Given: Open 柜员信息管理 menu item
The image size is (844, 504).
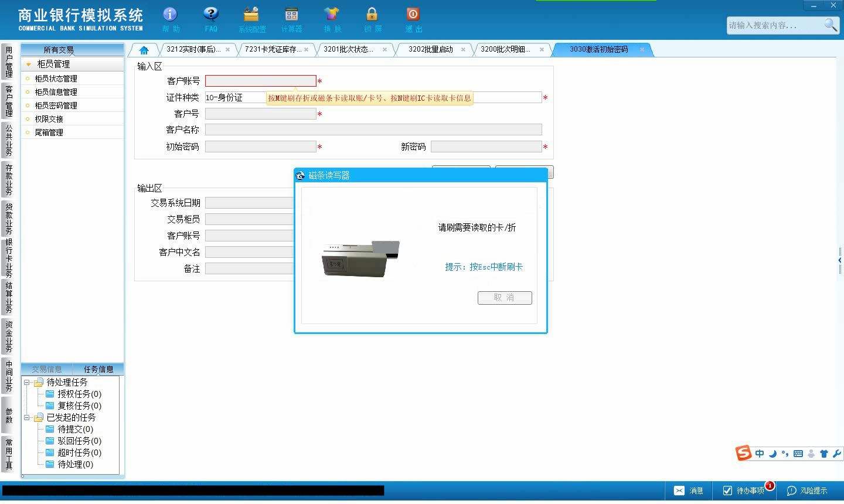Looking at the screenshot, I should pos(73,92).
